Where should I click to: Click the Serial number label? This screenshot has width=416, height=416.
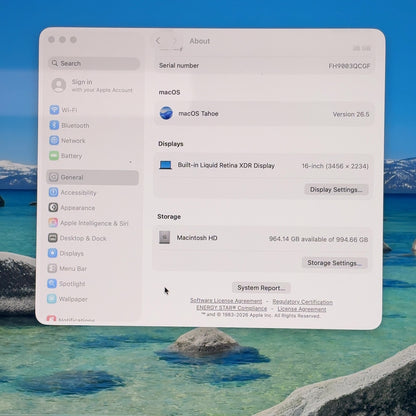pyautogui.click(x=179, y=65)
